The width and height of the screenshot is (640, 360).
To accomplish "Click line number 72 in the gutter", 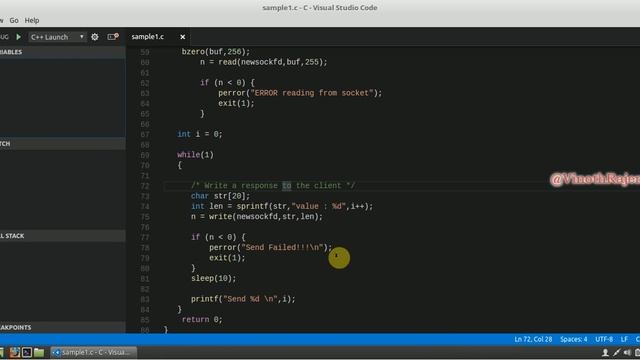I will tap(144, 186).
